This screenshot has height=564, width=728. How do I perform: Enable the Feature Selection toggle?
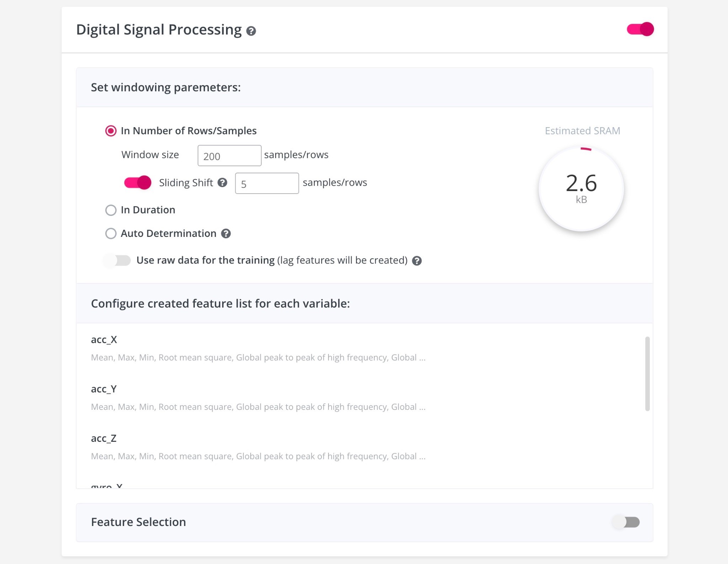click(626, 522)
